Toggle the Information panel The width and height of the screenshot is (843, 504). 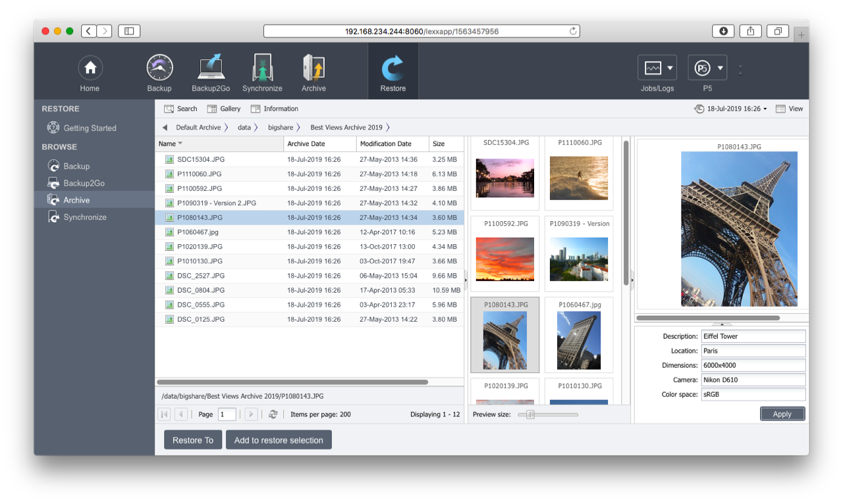275,109
